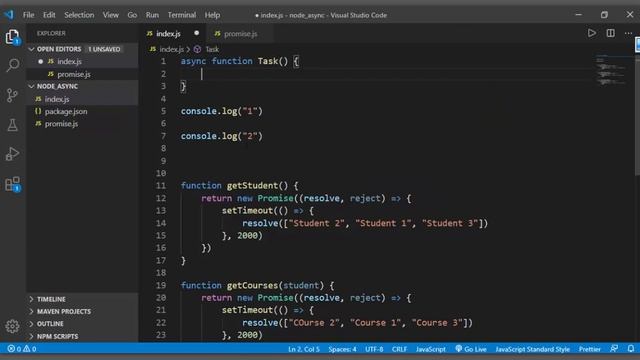Open the Testing flask view
Viewport: 640px width, 360px height.
[x=12, y=125]
